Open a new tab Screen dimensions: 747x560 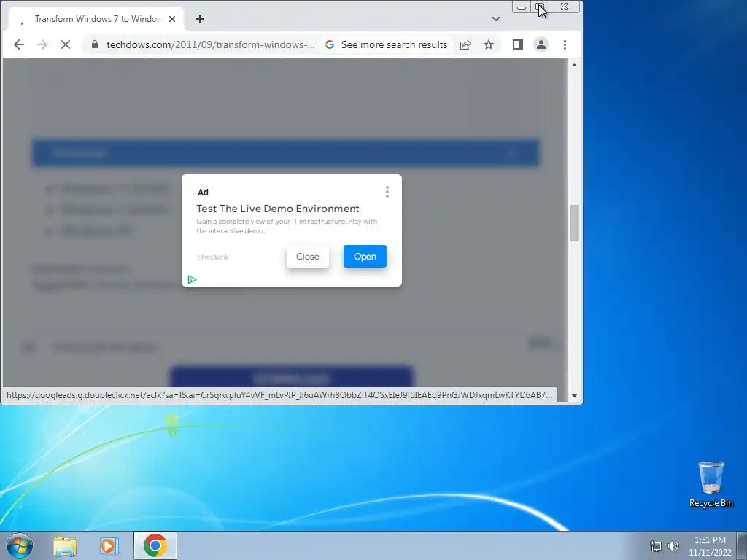click(200, 18)
